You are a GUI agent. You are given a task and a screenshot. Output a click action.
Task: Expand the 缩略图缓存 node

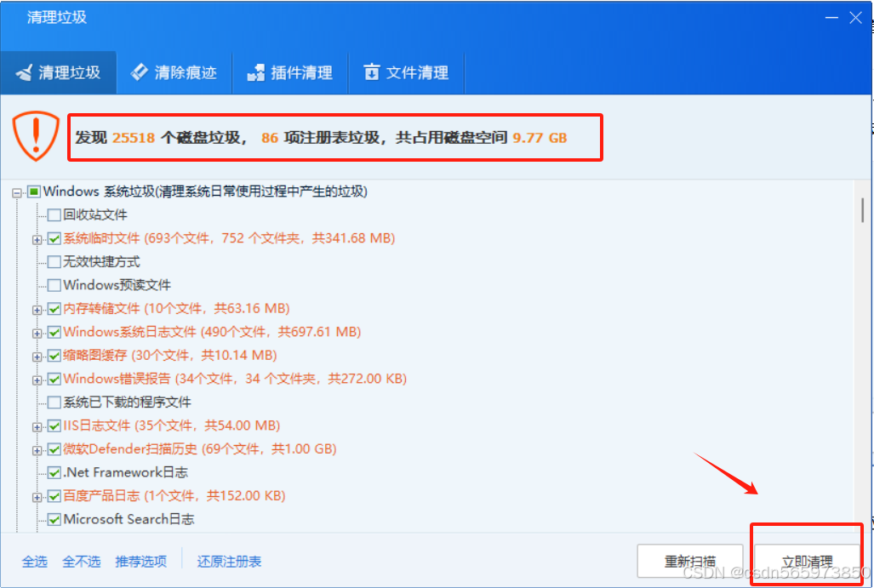(37, 357)
